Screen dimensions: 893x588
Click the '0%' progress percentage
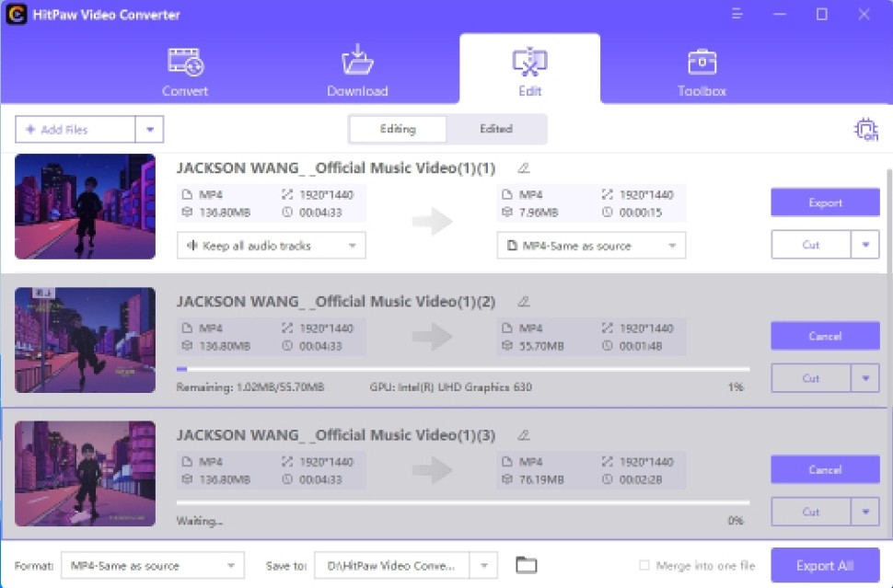pos(736,521)
